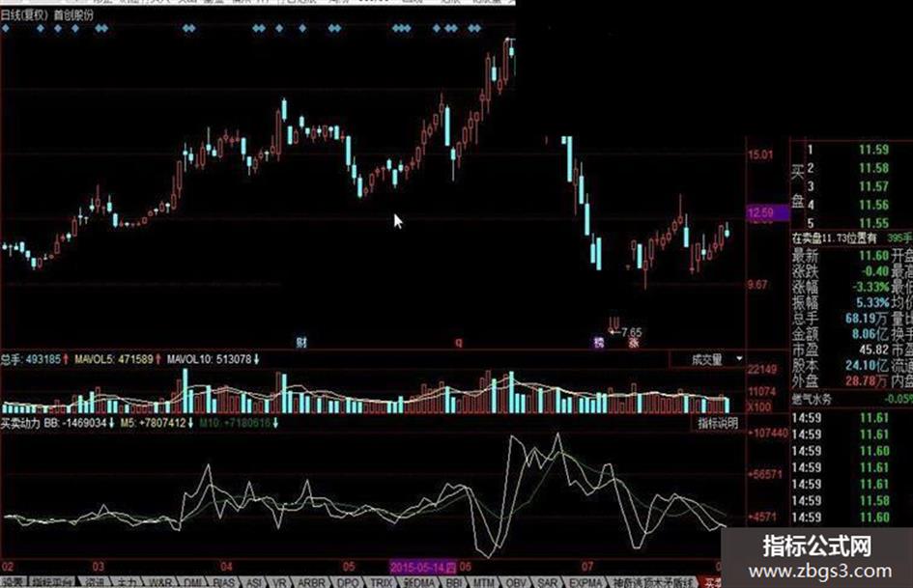Select the buy level 3 price 11.57
Viewport: 913px width, 588px height.
click(x=874, y=187)
